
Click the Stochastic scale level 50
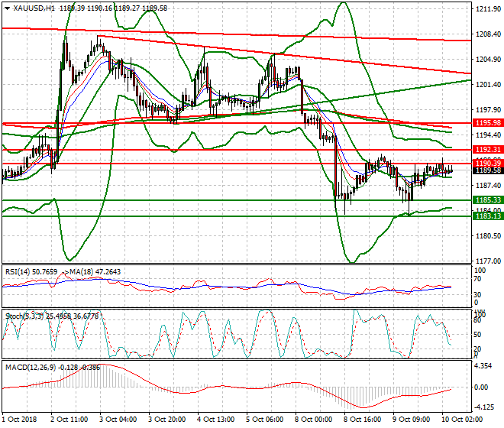478,335
